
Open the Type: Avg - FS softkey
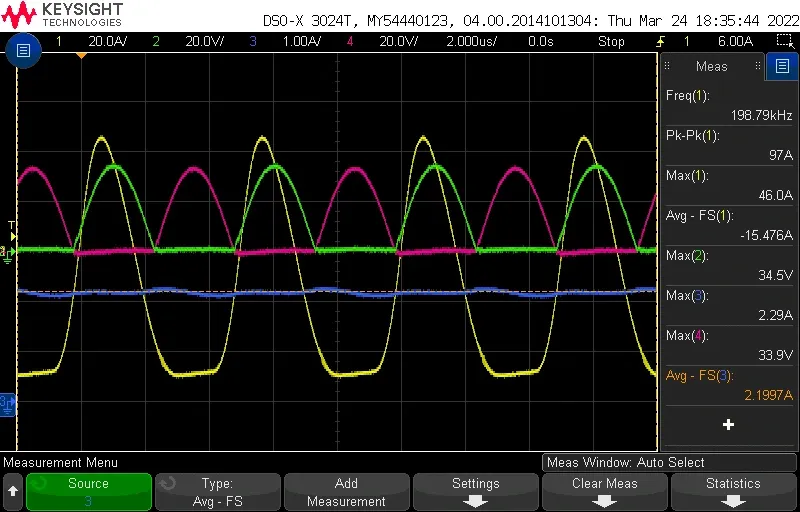pyautogui.click(x=217, y=492)
